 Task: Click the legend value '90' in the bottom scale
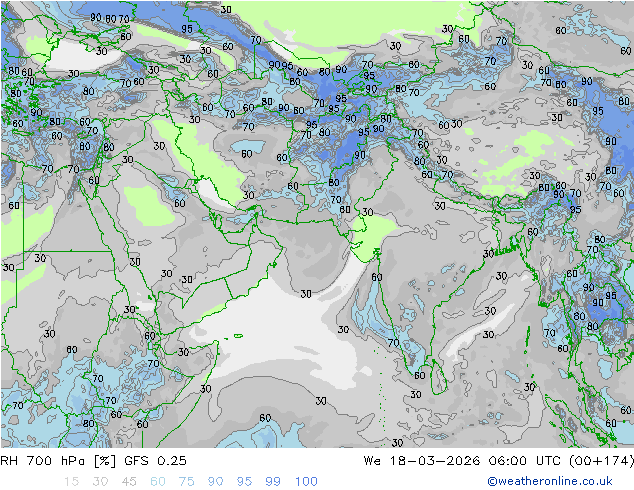(215, 482)
